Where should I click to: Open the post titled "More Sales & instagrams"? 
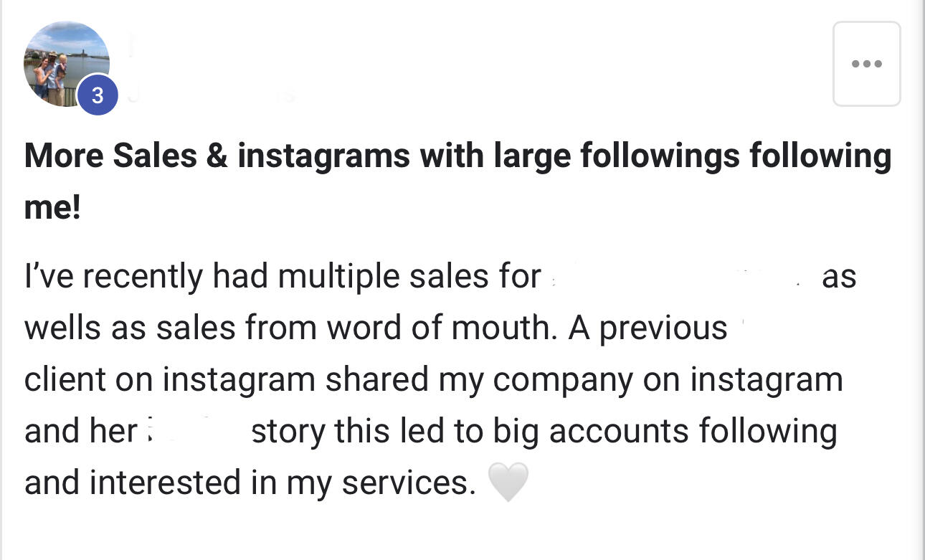[x=457, y=156]
